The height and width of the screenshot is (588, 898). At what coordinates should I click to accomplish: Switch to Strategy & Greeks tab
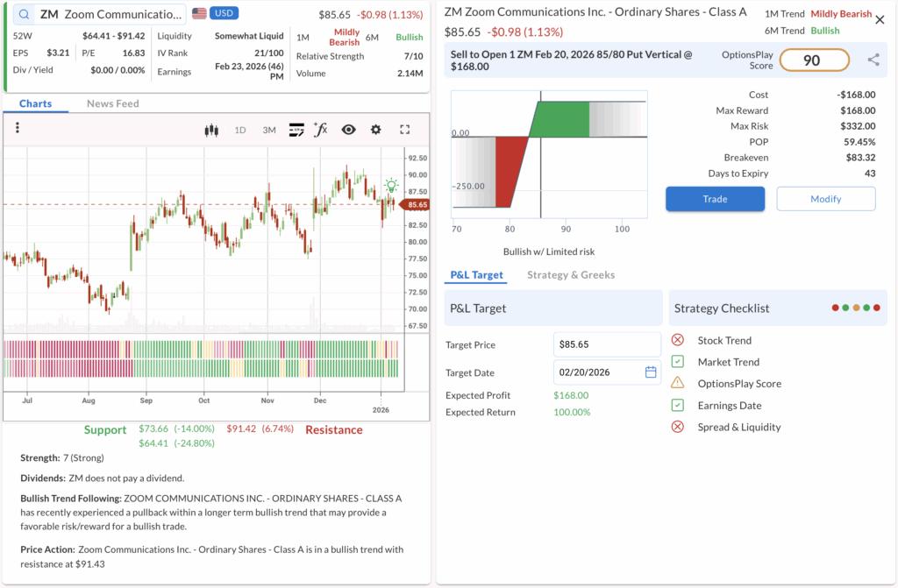(570, 275)
